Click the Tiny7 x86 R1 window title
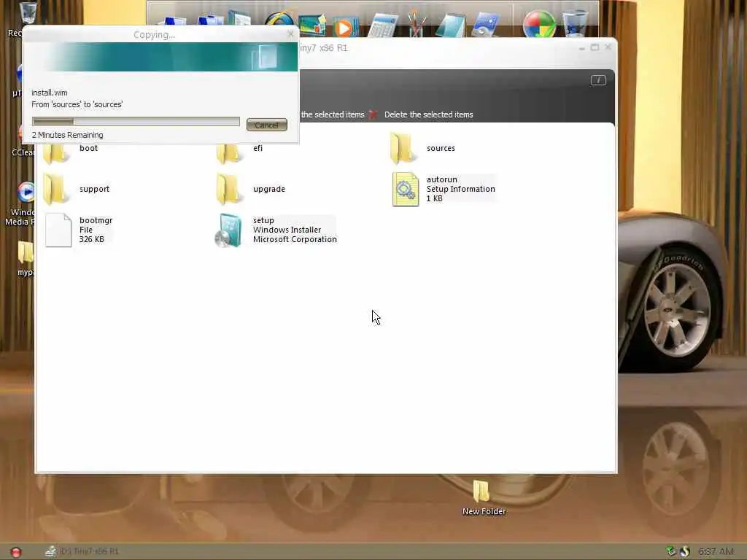This screenshot has width=747, height=560. pos(323,48)
